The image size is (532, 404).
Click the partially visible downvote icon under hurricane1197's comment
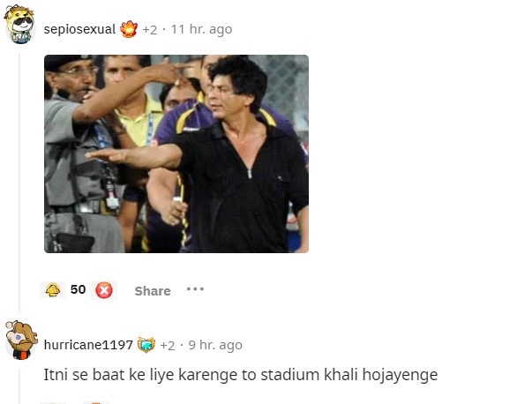pyautogui.click(x=96, y=402)
